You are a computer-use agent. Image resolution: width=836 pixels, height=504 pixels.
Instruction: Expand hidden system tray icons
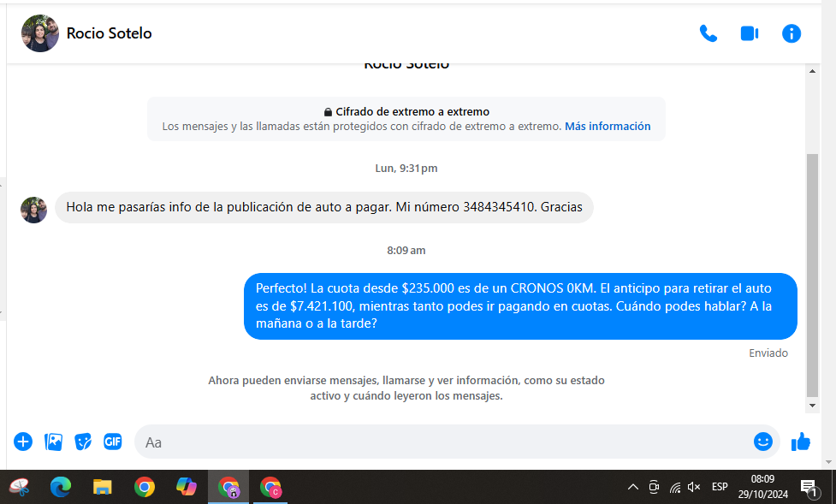pyautogui.click(x=633, y=487)
